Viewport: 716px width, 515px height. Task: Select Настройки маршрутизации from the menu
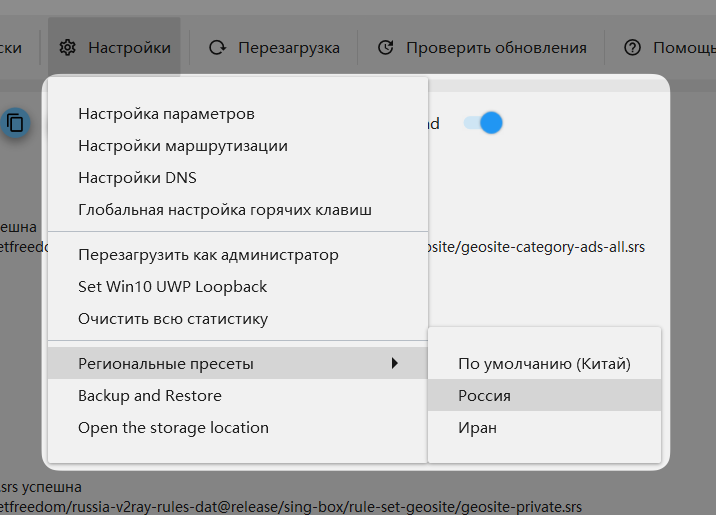tap(183, 146)
